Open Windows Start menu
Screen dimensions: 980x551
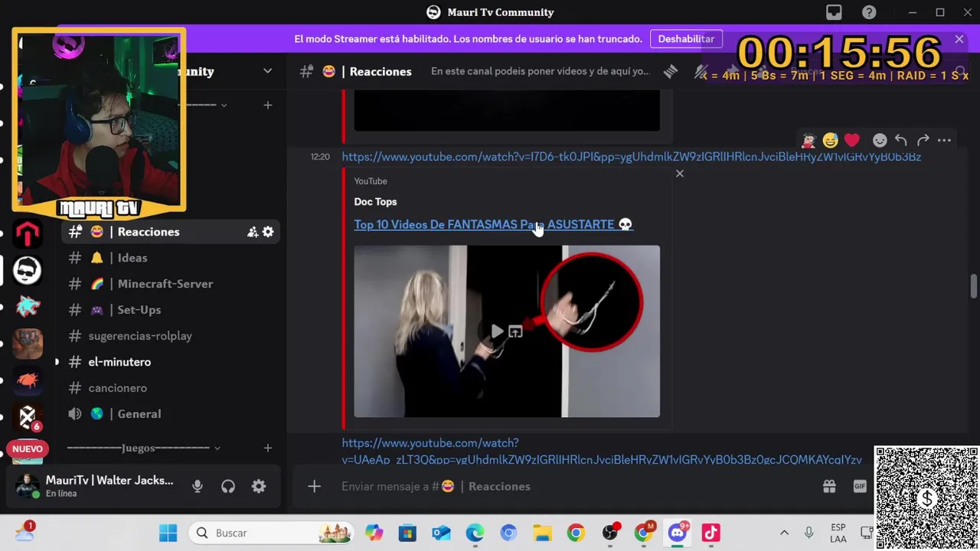coord(168,533)
